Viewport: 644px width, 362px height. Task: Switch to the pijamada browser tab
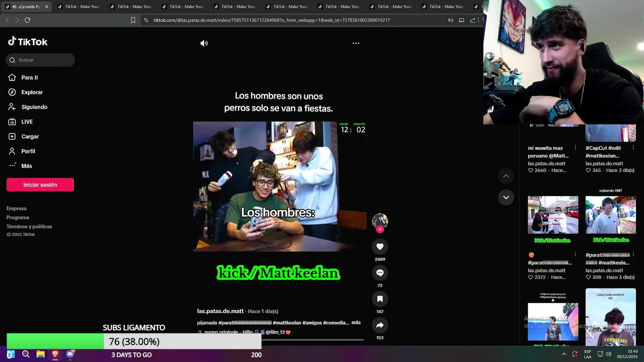click(26, 7)
